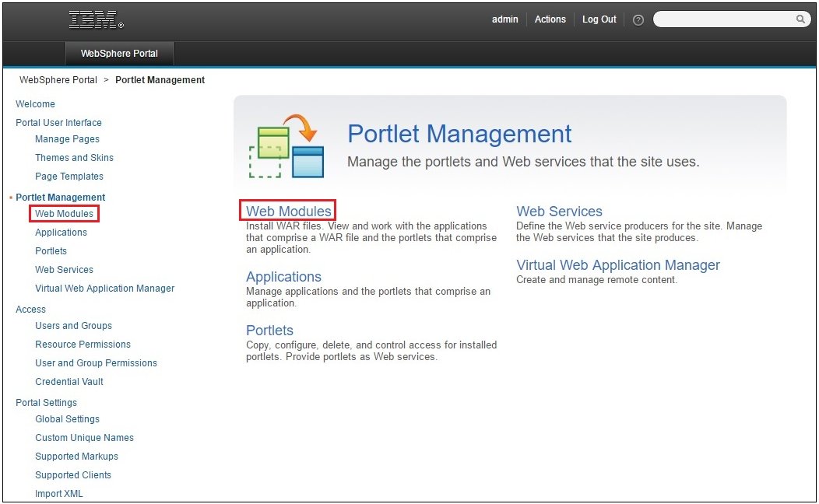Image resolution: width=819 pixels, height=504 pixels.
Task: Open the help question mark icon
Action: point(638,19)
